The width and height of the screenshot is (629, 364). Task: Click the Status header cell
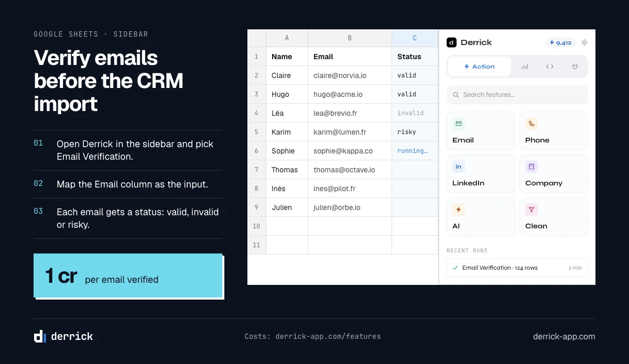pyautogui.click(x=415, y=57)
